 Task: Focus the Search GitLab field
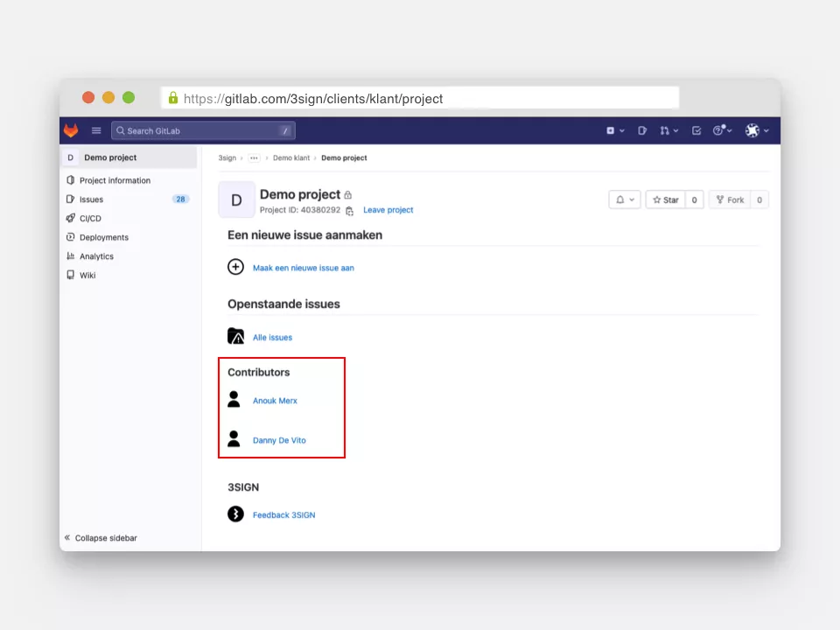point(201,131)
